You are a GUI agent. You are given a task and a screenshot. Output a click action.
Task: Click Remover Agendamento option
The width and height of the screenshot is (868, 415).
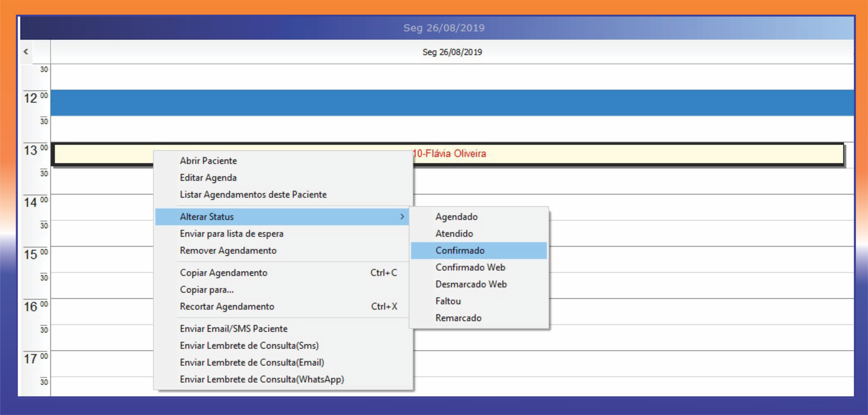(x=228, y=250)
